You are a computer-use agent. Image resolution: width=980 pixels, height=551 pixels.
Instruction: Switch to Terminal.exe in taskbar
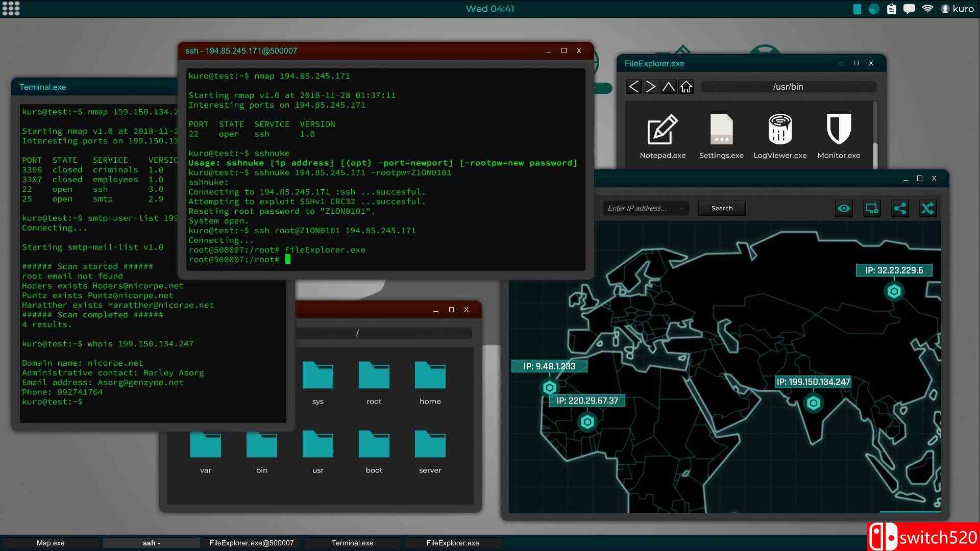(352, 543)
